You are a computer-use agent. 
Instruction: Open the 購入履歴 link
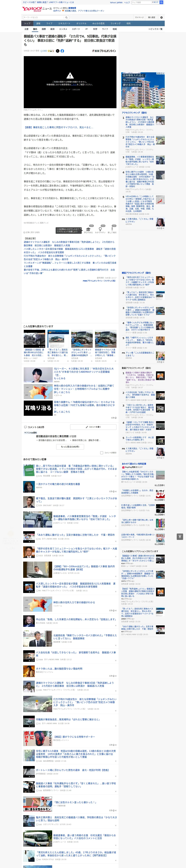coord(152,18)
